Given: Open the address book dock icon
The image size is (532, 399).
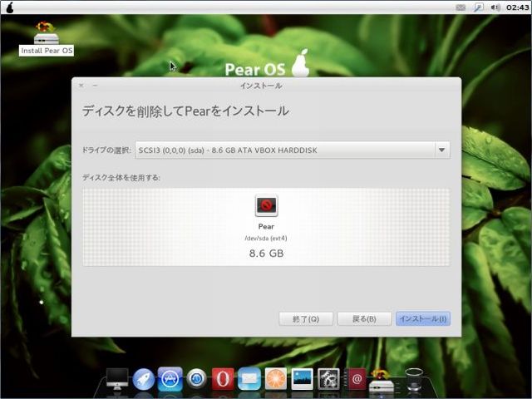Looking at the screenshot, I should coord(357,380).
